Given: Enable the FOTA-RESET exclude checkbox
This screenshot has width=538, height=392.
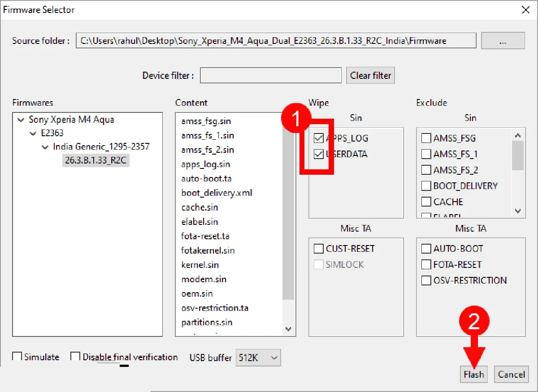Looking at the screenshot, I should [426, 264].
